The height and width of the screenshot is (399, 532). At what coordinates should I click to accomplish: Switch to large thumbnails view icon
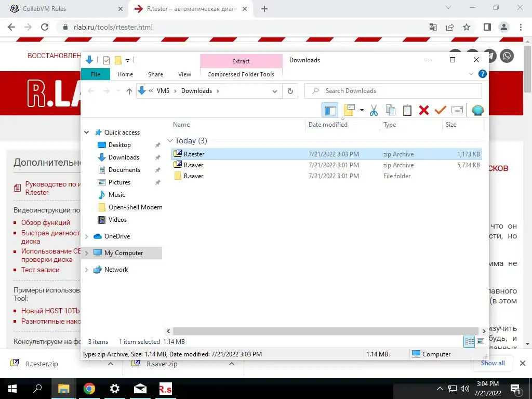click(x=481, y=341)
